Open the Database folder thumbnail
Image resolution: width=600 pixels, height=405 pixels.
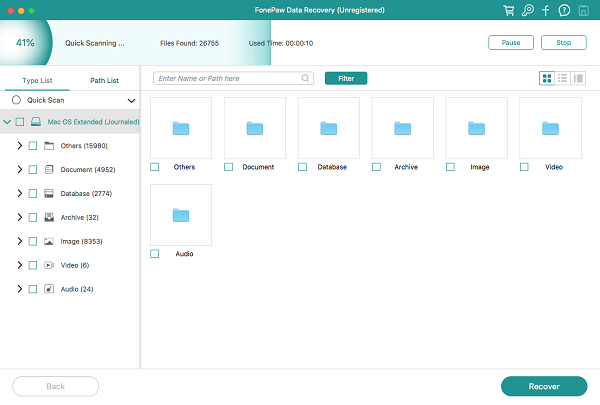[x=329, y=128]
